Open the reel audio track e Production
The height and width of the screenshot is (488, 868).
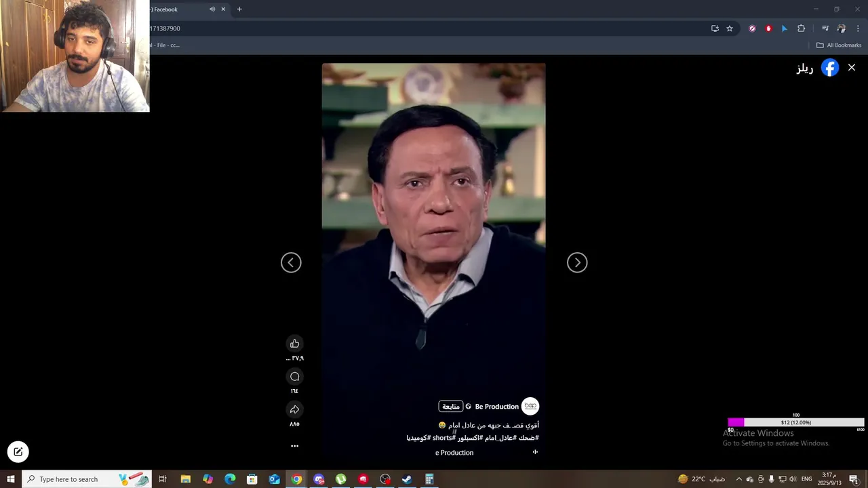click(454, 453)
